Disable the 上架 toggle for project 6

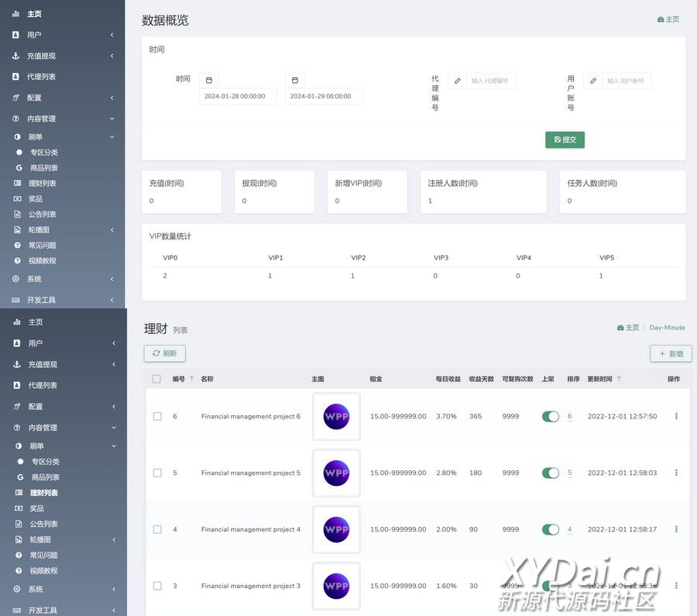pyautogui.click(x=550, y=416)
